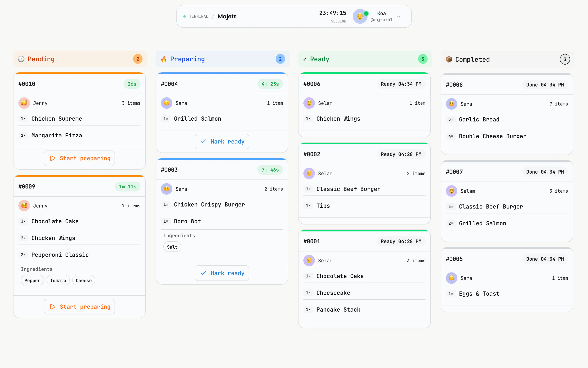The height and width of the screenshot is (368, 588).
Task: Click the fire icon in Preparing header
Action: pyautogui.click(x=164, y=59)
